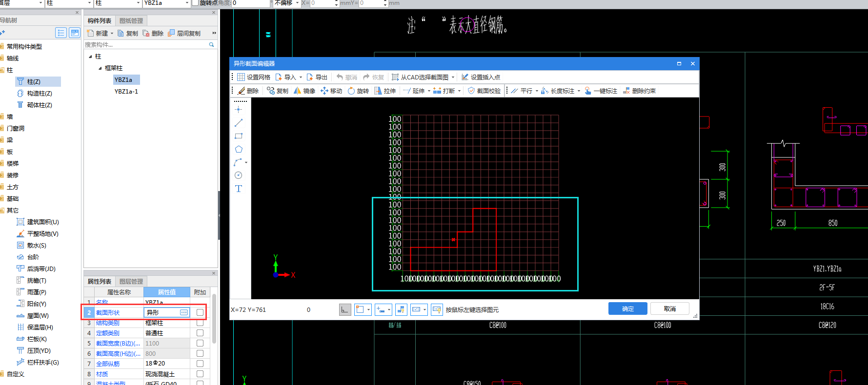Open 从CAD选择截面图 dropdown arrow
The width and height of the screenshot is (868, 385).
pyautogui.click(x=453, y=77)
